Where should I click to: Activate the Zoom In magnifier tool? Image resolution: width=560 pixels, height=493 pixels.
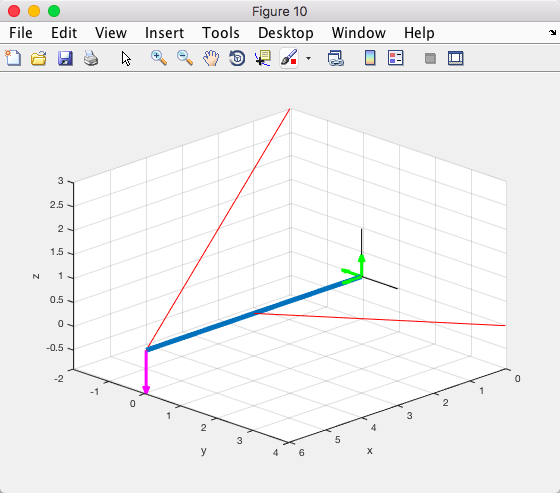coord(159,58)
